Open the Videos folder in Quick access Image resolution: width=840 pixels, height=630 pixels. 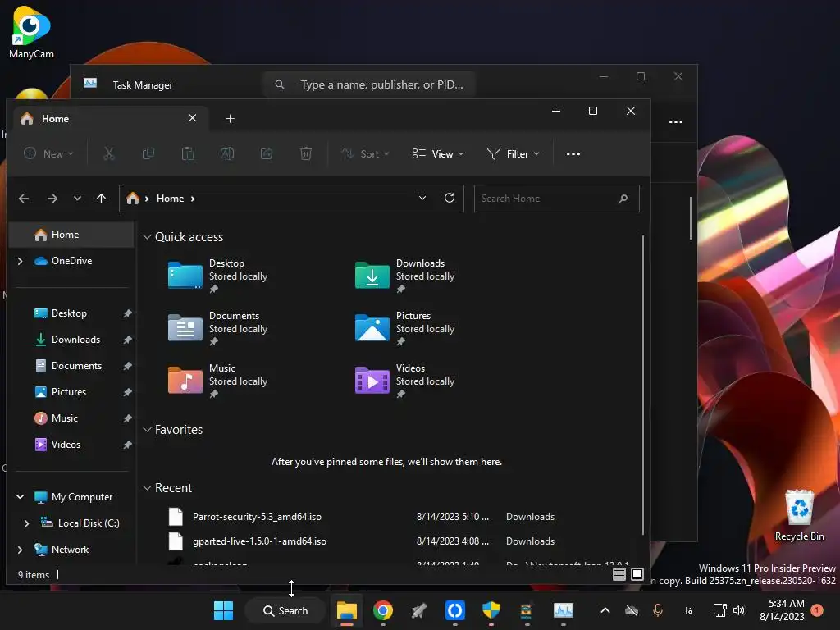405,381
